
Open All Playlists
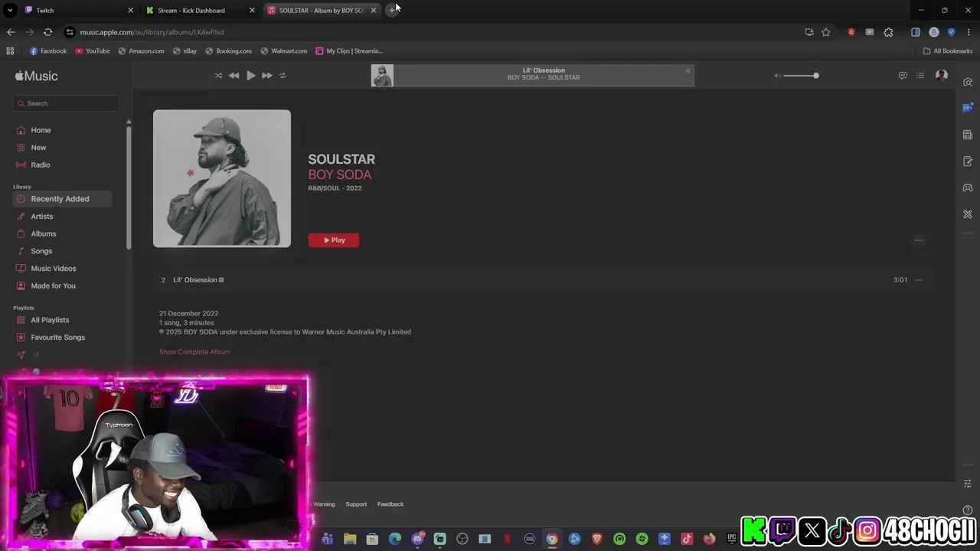click(50, 320)
